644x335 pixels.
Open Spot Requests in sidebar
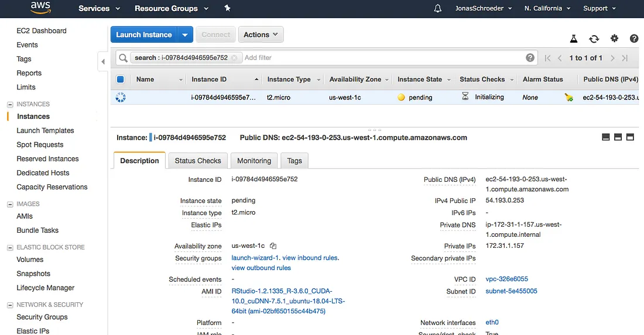pos(40,145)
